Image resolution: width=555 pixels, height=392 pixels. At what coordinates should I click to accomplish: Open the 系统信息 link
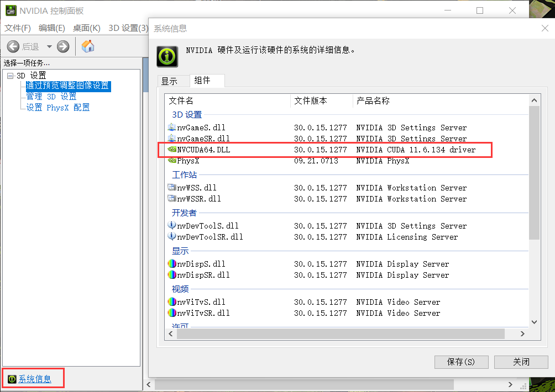pyautogui.click(x=35, y=379)
